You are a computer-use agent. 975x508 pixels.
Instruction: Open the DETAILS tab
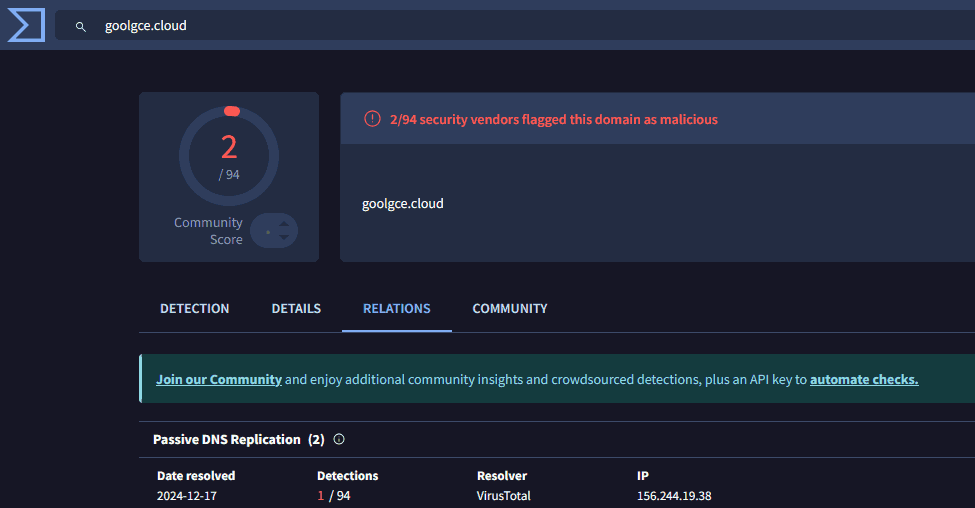tap(296, 308)
